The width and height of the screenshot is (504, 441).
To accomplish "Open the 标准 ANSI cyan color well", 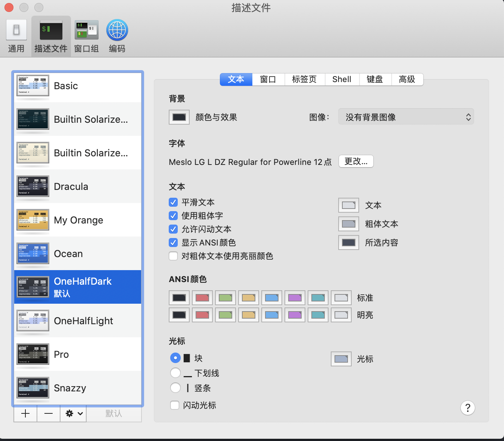I will point(318,298).
